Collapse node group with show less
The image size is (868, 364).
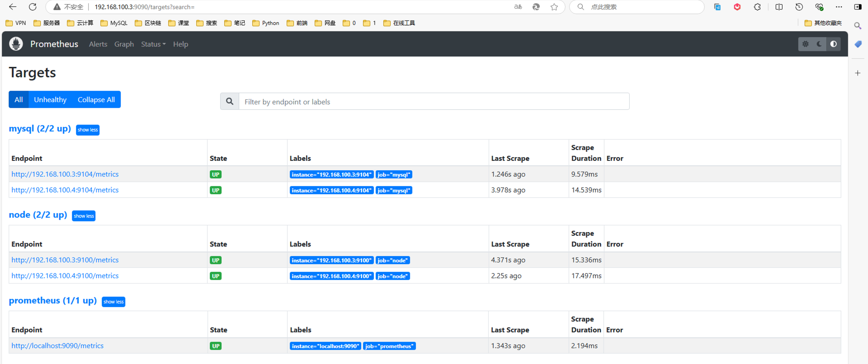[x=84, y=216]
